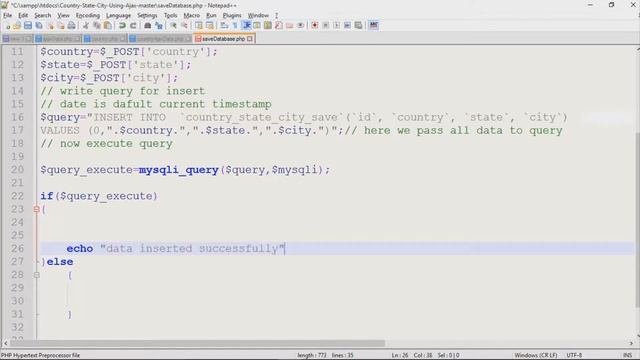The width and height of the screenshot is (640, 360).
Task: Click the horizontal scrollbar left arrow
Action: point(5,343)
